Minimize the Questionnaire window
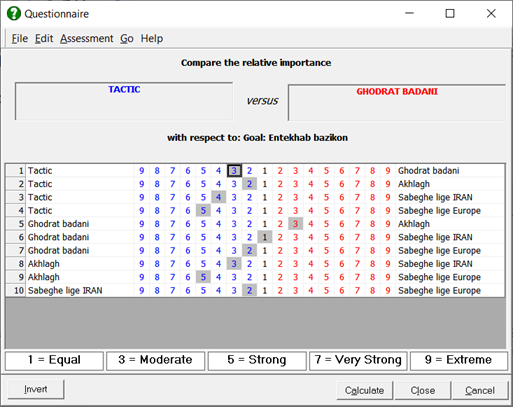The width and height of the screenshot is (513, 407). pyautogui.click(x=409, y=14)
